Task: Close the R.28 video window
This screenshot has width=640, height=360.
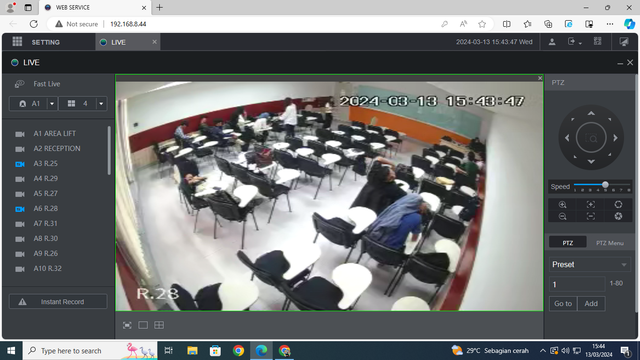Action: tap(540, 78)
